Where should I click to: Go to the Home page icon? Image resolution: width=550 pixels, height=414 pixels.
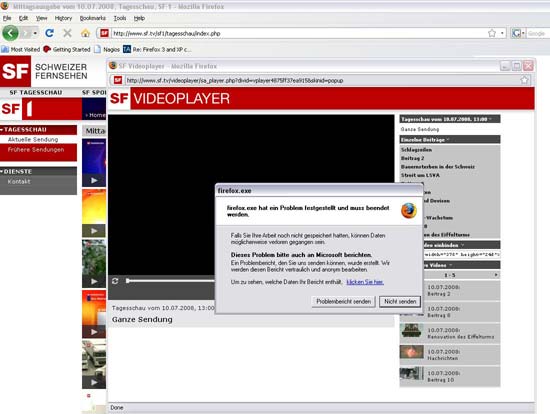pyautogui.click(x=85, y=33)
